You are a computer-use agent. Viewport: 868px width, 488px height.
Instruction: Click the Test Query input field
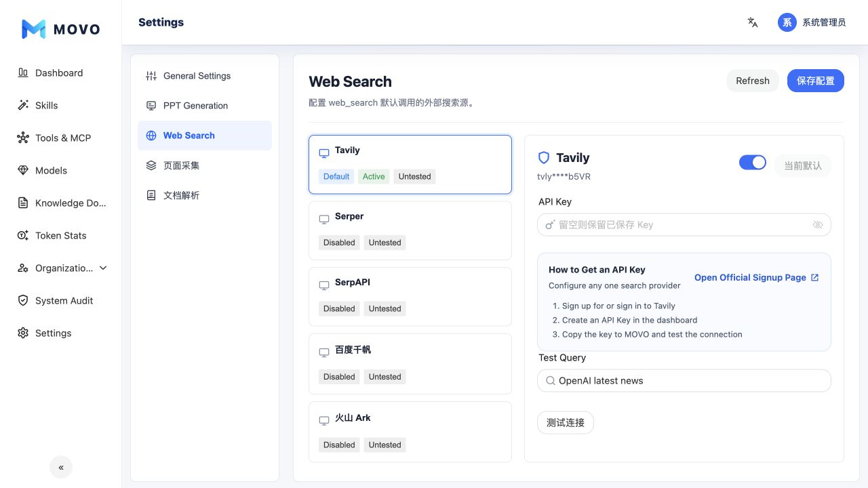(684, 381)
